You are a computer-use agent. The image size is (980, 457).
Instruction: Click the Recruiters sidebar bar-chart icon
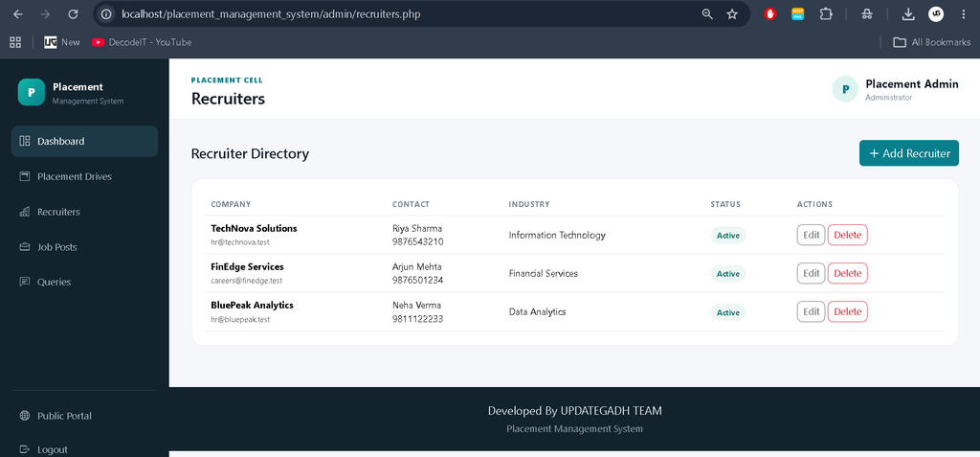coord(25,212)
